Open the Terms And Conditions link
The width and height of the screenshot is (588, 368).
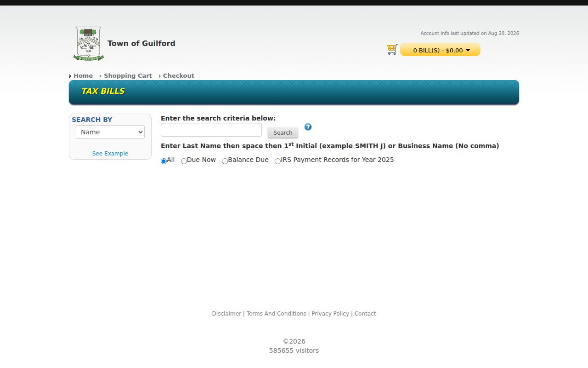click(x=276, y=314)
